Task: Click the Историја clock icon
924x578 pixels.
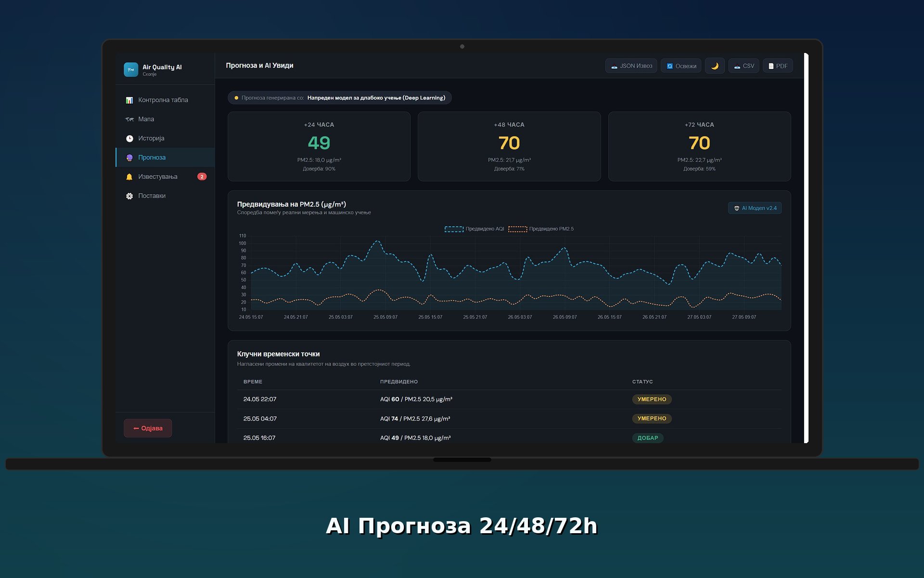Action: 129,139
